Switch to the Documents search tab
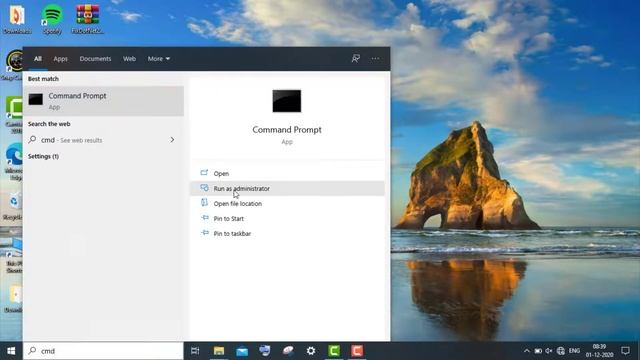Viewport: 640px width, 360px height. (x=95, y=59)
